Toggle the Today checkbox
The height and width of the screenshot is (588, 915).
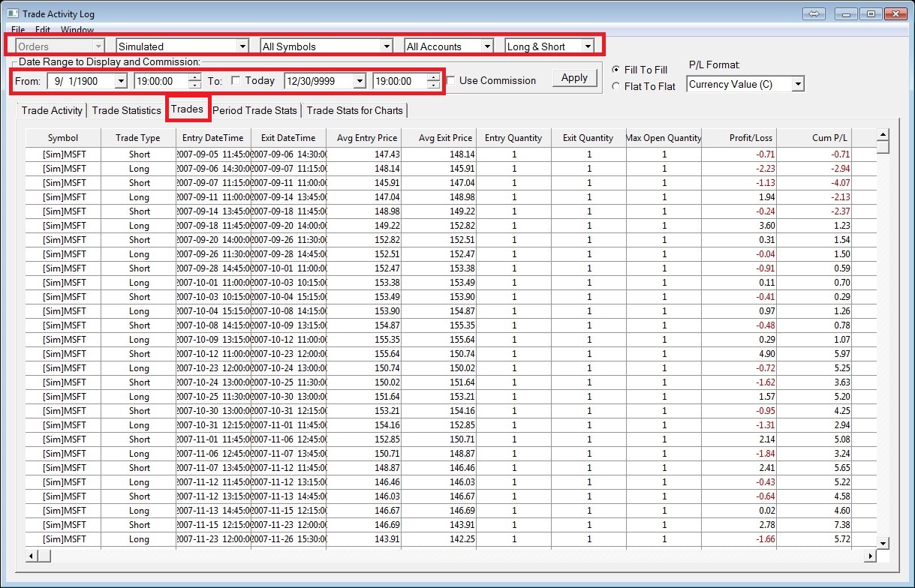pos(236,80)
